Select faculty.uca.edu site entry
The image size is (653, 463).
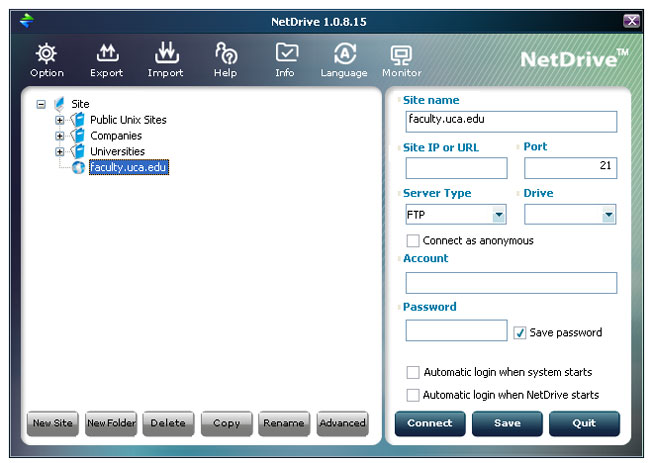click(x=129, y=167)
